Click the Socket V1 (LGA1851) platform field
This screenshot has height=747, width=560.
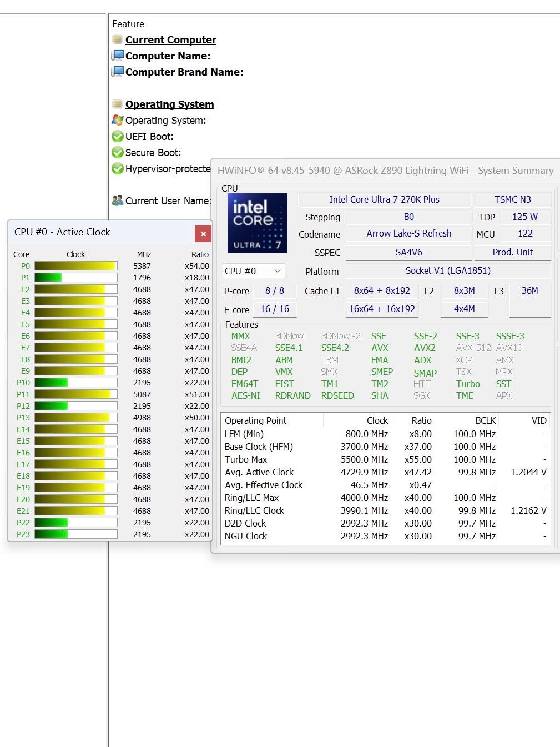point(448,271)
